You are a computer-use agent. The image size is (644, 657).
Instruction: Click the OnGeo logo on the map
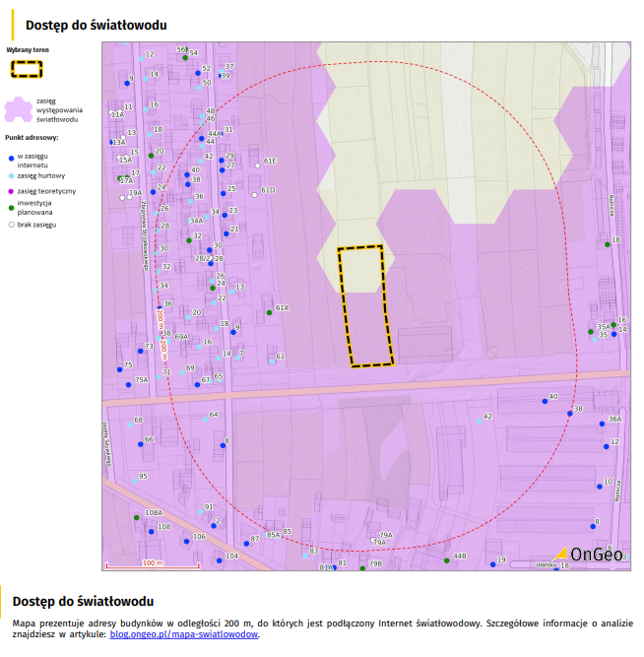click(591, 557)
